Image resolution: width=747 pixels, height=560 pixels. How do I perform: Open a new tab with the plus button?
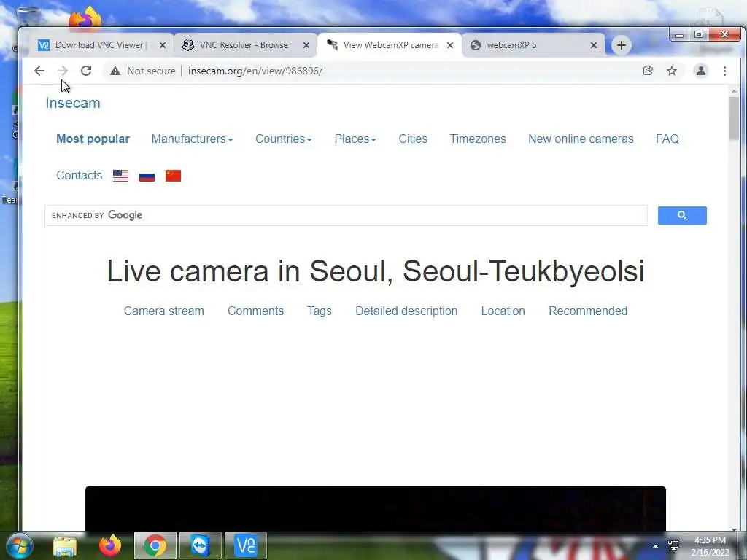tap(622, 45)
